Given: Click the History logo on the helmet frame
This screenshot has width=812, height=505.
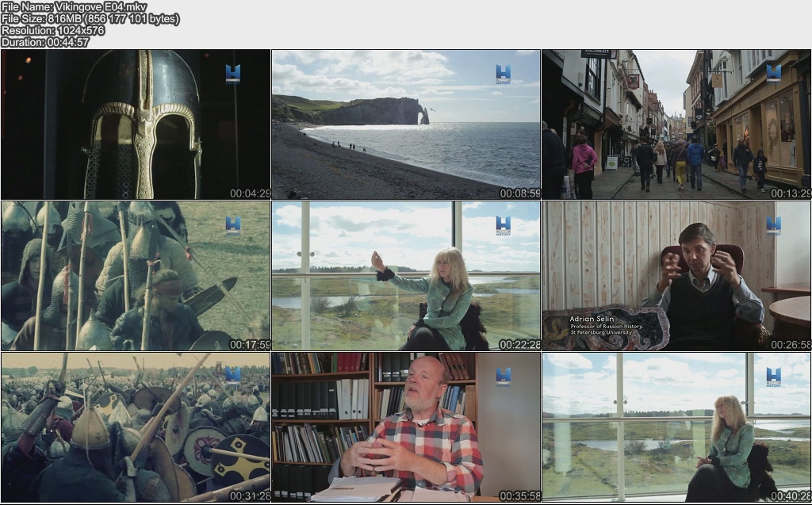Looking at the screenshot, I should 232,74.
